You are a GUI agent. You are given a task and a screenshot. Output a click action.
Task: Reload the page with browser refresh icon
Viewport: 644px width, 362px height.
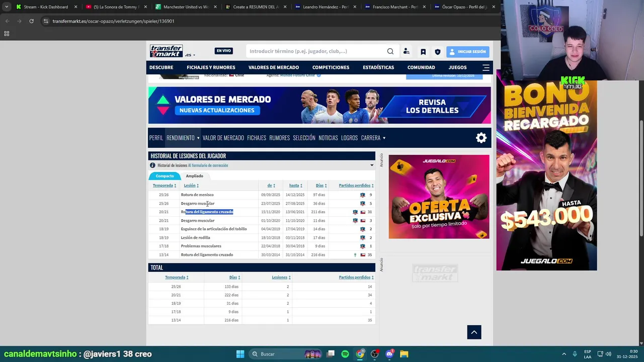tap(31, 21)
